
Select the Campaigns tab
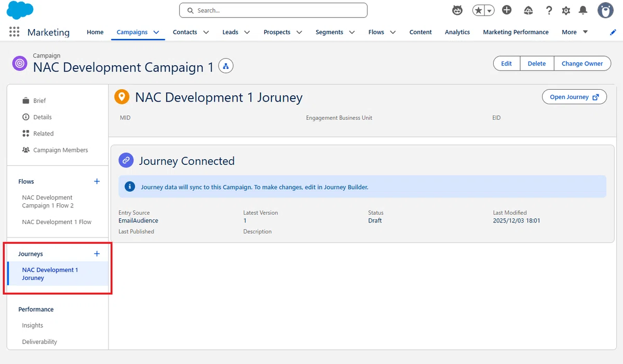pyautogui.click(x=132, y=32)
